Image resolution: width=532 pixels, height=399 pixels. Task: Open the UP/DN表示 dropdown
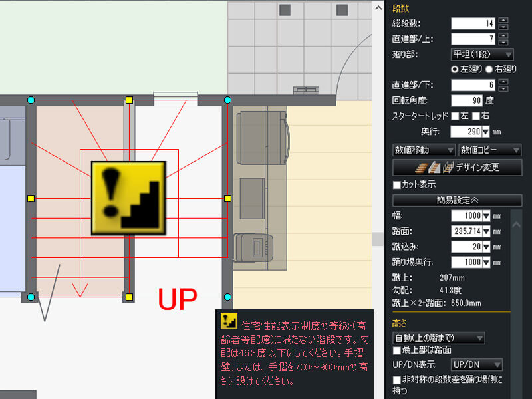(x=475, y=365)
